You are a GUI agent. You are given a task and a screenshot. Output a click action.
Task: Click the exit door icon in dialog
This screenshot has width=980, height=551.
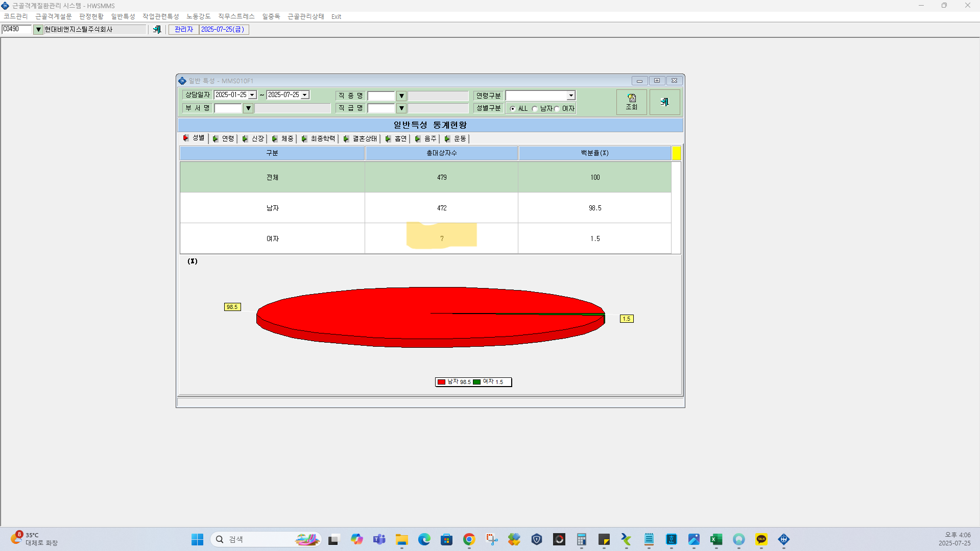pos(664,102)
